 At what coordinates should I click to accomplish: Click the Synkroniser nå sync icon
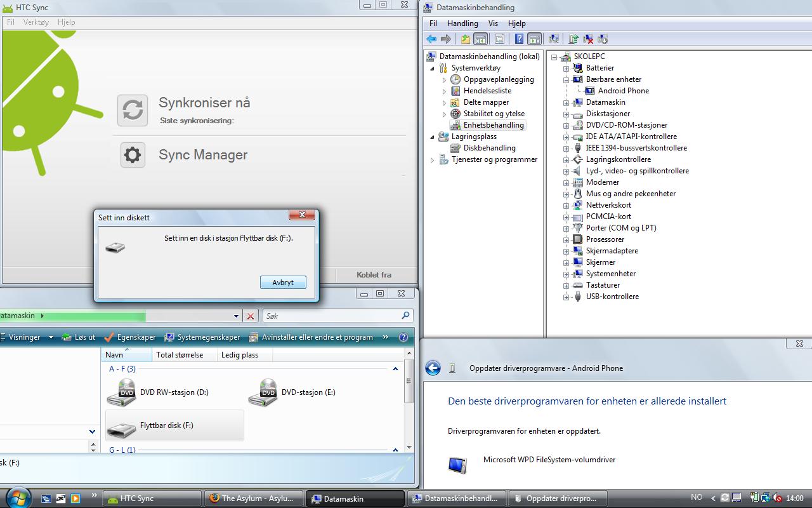133,109
